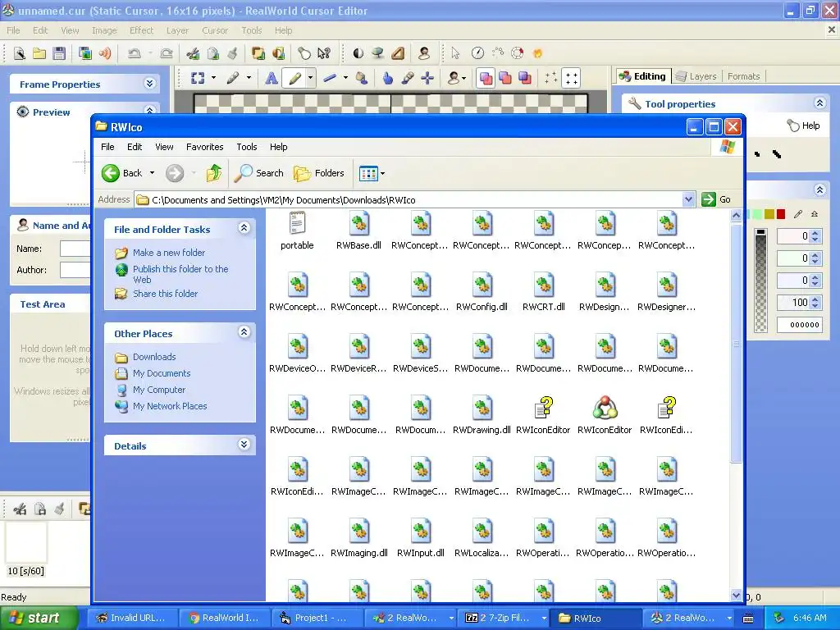Screen dimensions: 840x630
Task: Click the Open file folder icon in RealWorld toolbar
Action: click(x=39, y=53)
